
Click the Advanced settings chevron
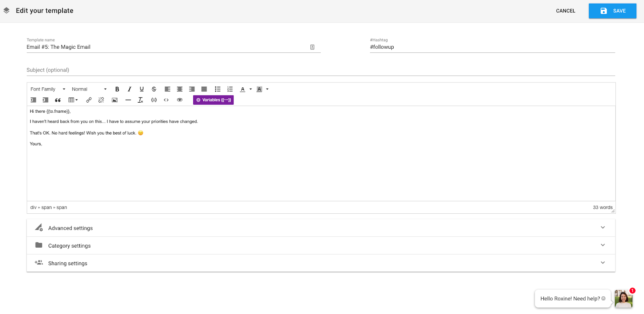tap(603, 227)
